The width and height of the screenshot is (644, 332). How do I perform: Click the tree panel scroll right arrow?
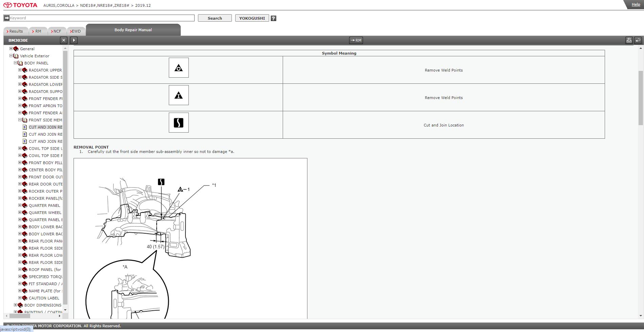(x=60, y=316)
